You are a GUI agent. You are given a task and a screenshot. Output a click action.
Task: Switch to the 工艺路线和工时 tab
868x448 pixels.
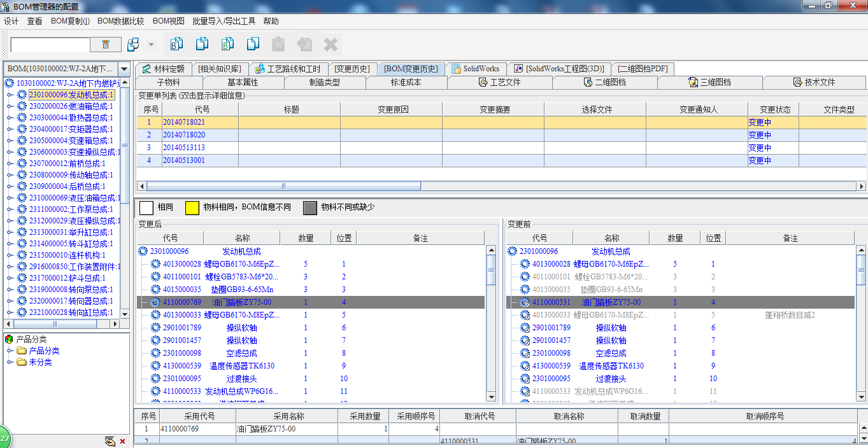coord(290,69)
